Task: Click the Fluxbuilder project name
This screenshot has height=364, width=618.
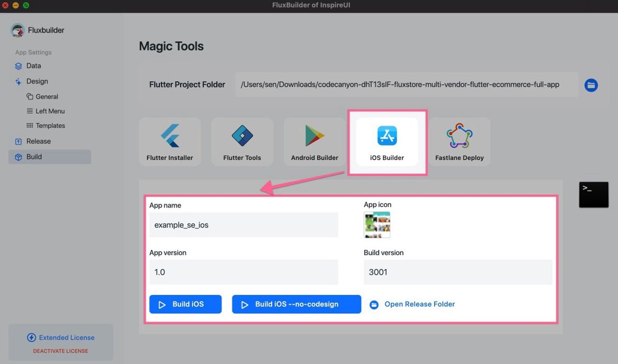Action: click(46, 30)
